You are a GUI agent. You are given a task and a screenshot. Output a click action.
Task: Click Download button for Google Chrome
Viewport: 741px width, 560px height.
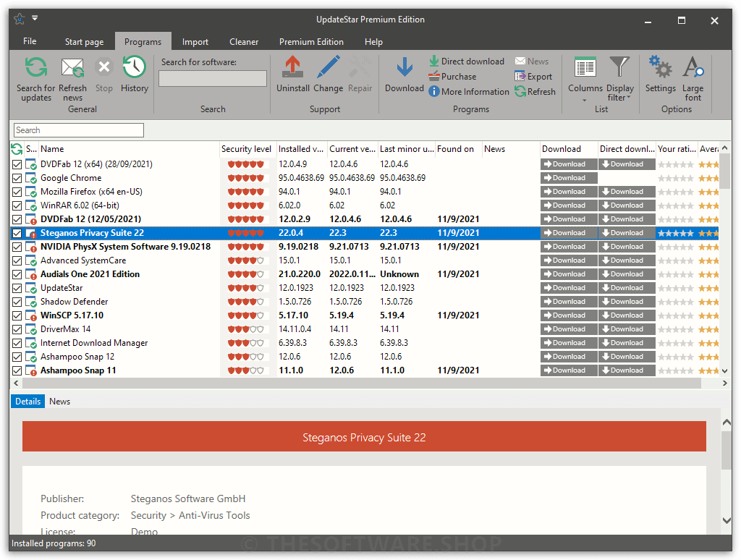[x=569, y=178]
